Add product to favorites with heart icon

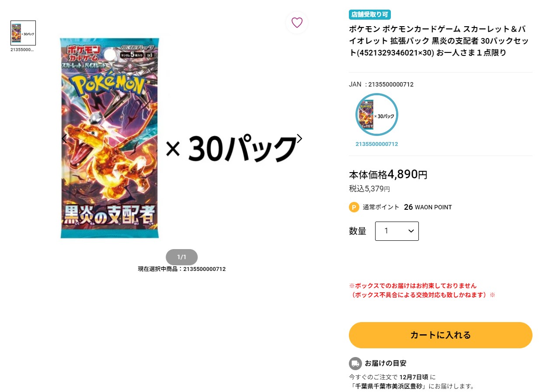tap(297, 22)
